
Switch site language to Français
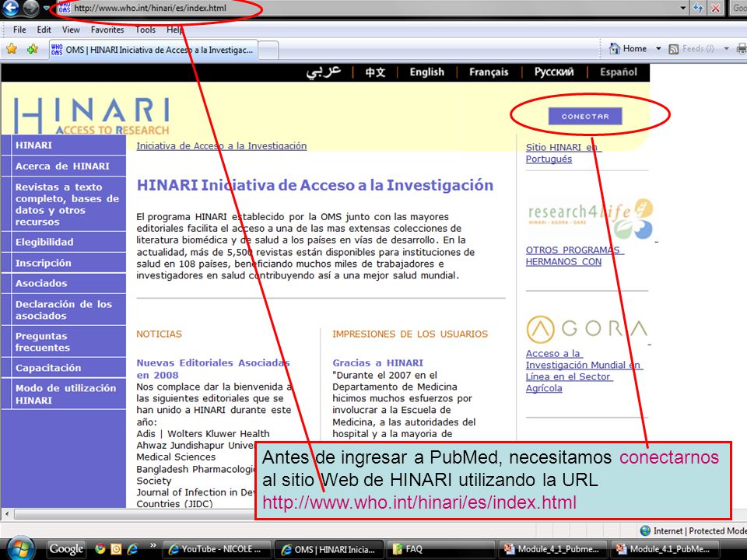pos(489,72)
